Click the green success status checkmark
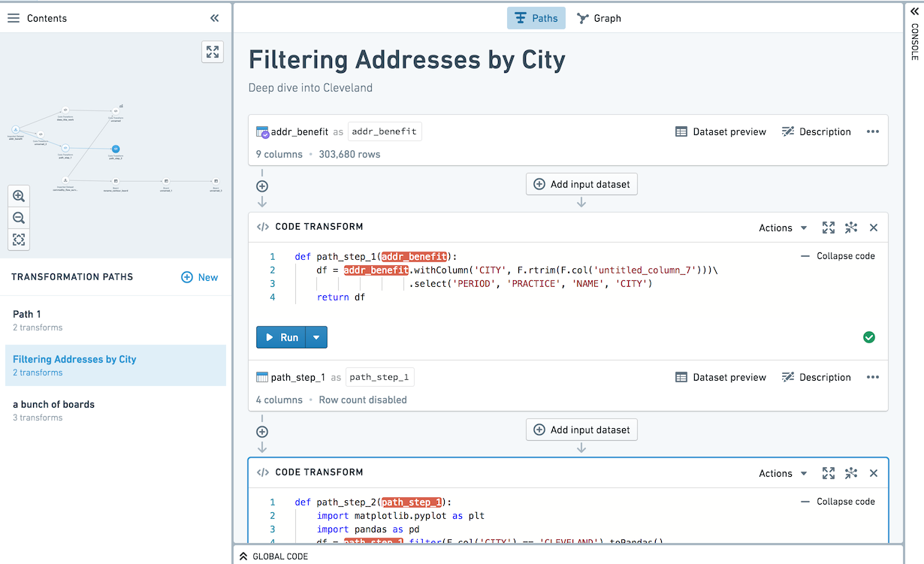Viewport: 924px width, 564px height. coord(869,338)
